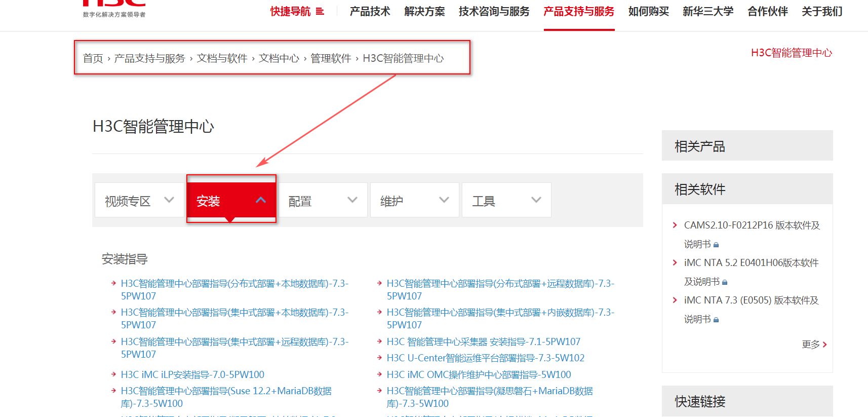Go to 首页 in the breadcrumb
The width and height of the screenshot is (868, 417).
(x=93, y=58)
